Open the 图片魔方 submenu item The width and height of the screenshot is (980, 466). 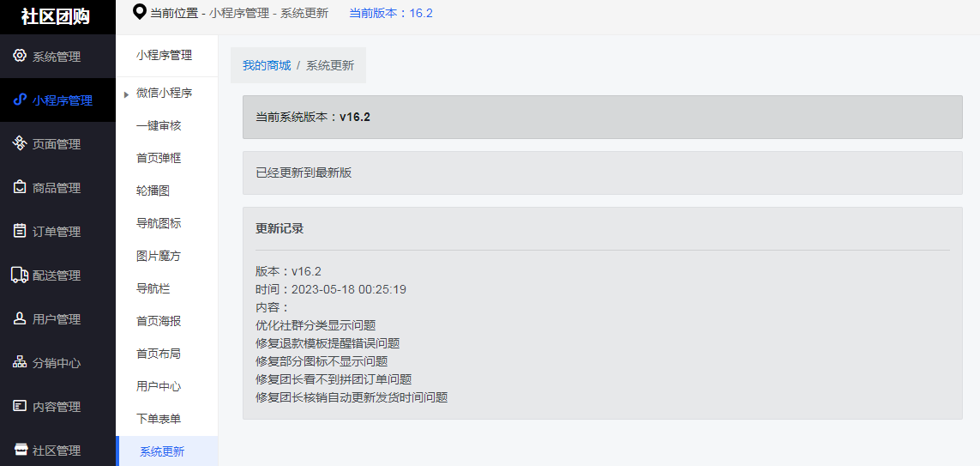point(159,256)
